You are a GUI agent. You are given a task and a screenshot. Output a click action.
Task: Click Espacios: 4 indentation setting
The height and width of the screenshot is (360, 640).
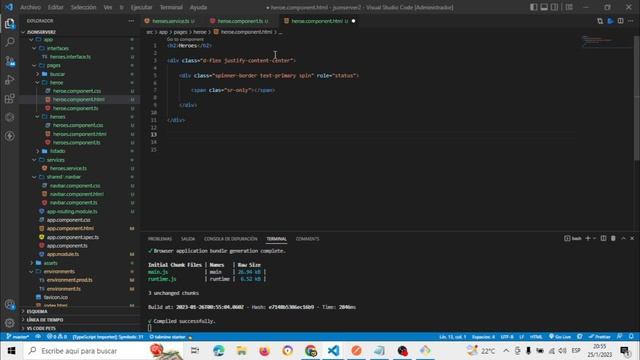coord(483,337)
